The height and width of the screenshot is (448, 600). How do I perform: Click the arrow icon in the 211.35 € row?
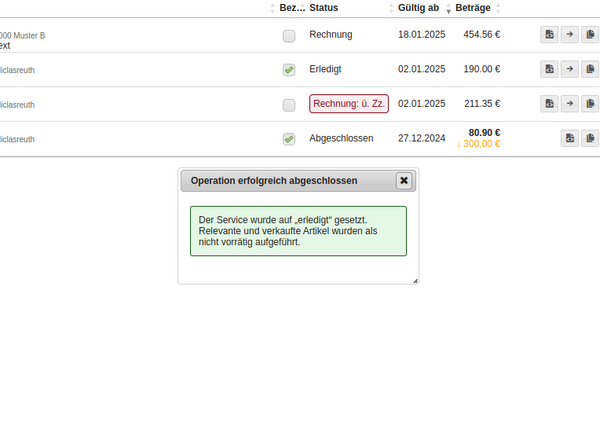tap(569, 104)
